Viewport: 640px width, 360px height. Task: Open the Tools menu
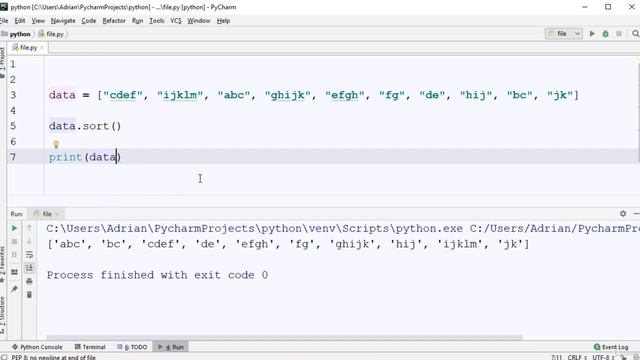point(156,21)
